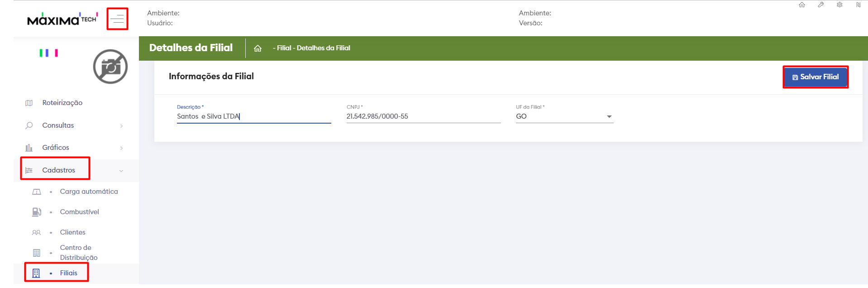Click the CNPJ input field

click(x=423, y=117)
